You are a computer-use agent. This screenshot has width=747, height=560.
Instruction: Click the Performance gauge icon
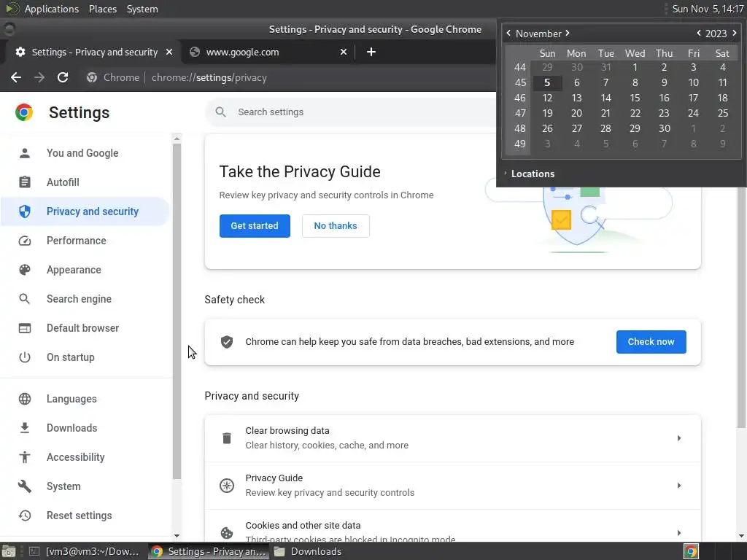[x=25, y=241]
